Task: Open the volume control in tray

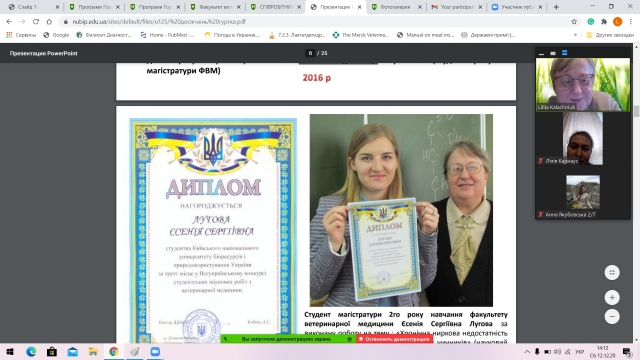Action: (x=558, y=352)
